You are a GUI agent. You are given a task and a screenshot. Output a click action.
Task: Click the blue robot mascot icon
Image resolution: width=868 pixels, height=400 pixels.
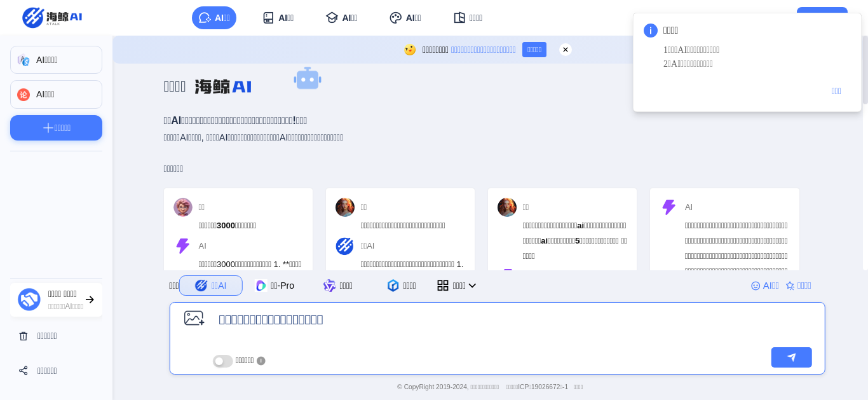click(308, 79)
